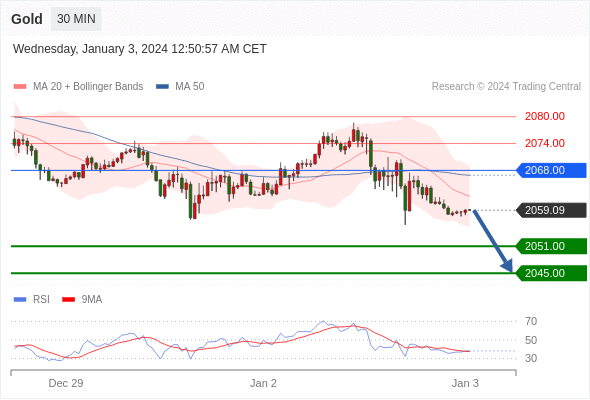Click the Gold title text
The width and height of the screenshot is (590, 400).
pos(27,19)
